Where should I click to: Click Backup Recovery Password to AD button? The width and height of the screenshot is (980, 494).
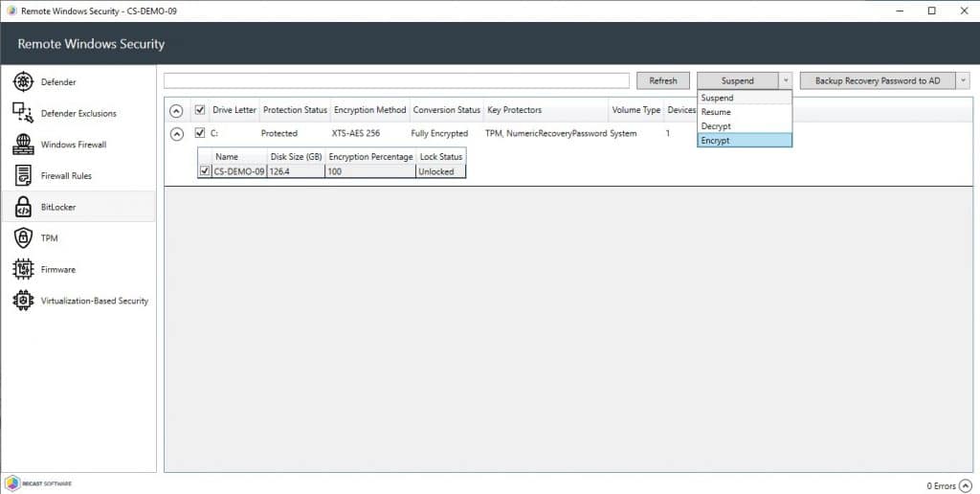(878, 80)
